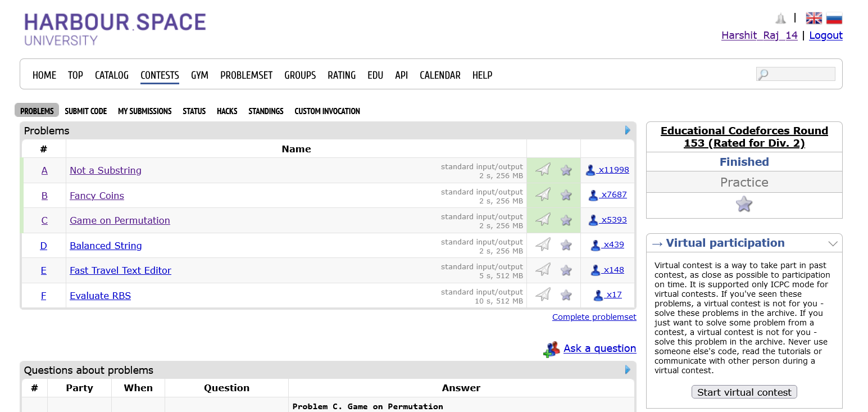
Task: Toggle the contest favourite star under Practice
Action: click(x=744, y=204)
